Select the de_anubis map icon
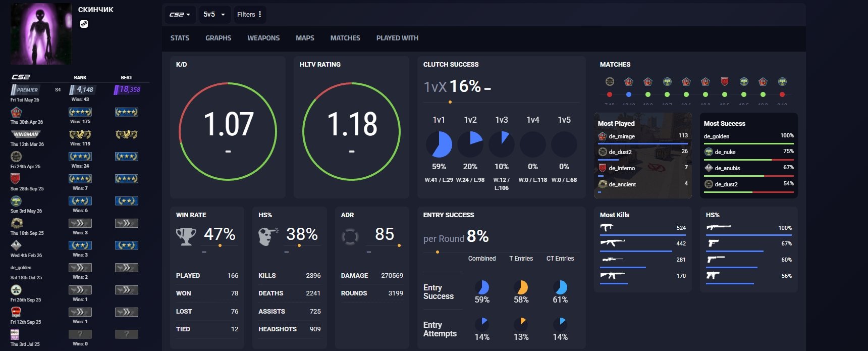The height and width of the screenshot is (351, 868). (x=709, y=168)
